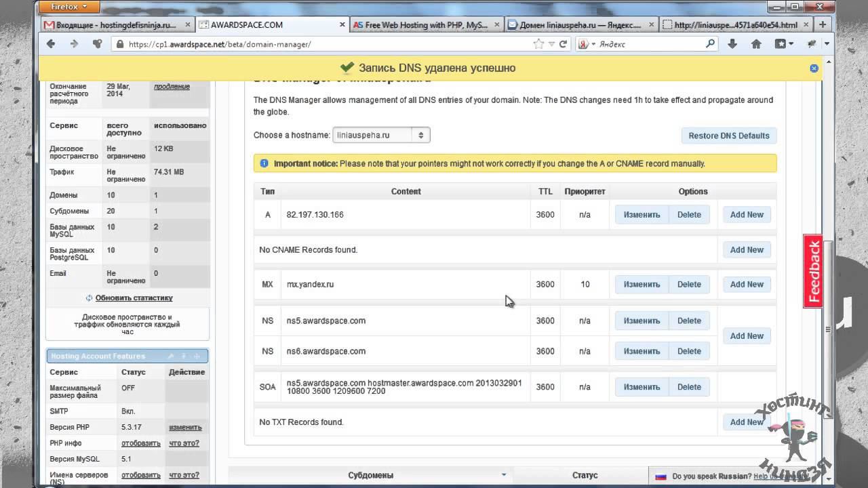Delete the MX record mx.yandex.ru
Screen dimensions: 868x488
(689, 285)
